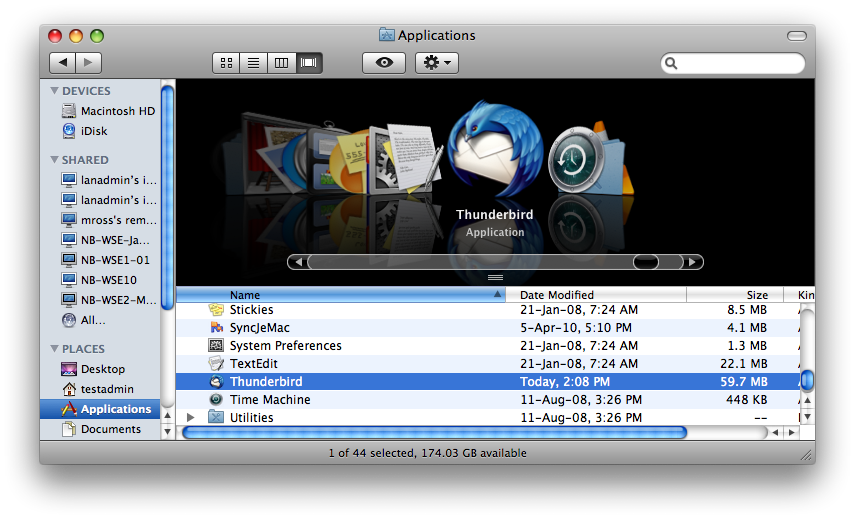The width and height of the screenshot is (855, 519).
Task: Switch to icon view
Action: 226,63
